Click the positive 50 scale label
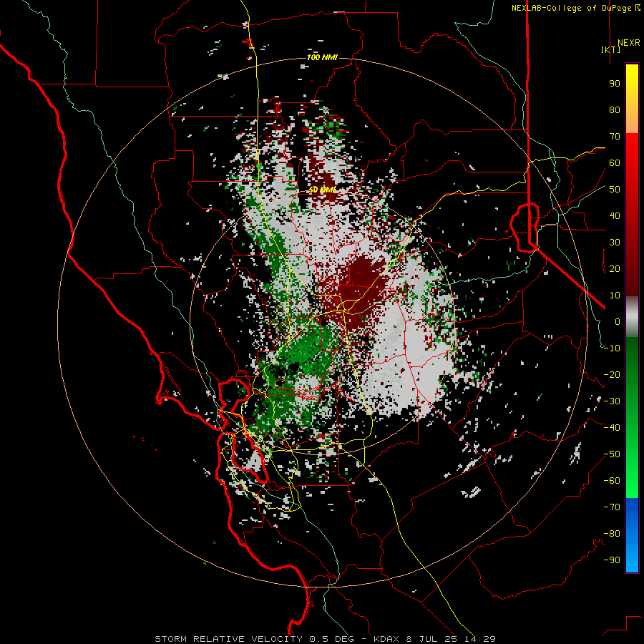Viewport: 644px width, 644px height. (x=615, y=190)
